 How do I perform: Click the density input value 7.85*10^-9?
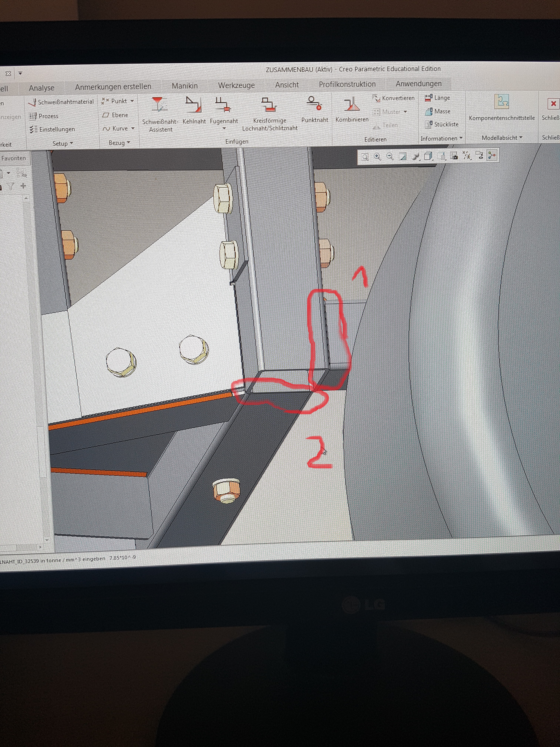point(122,557)
